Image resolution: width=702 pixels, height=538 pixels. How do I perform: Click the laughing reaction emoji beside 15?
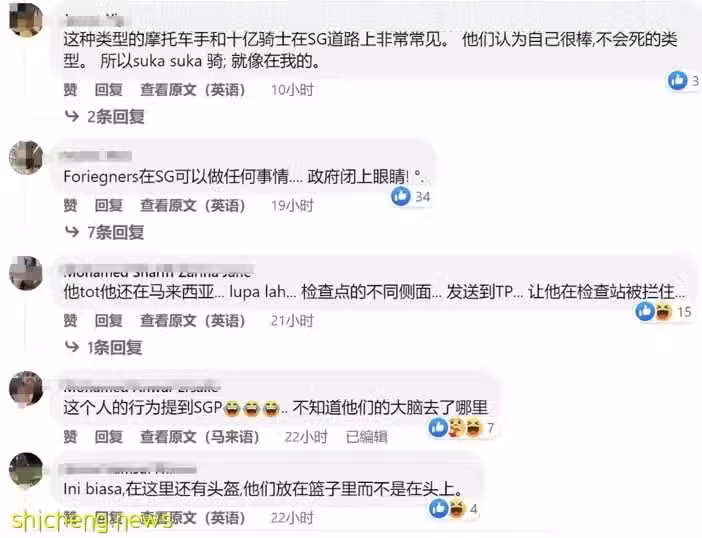point(664,312)
